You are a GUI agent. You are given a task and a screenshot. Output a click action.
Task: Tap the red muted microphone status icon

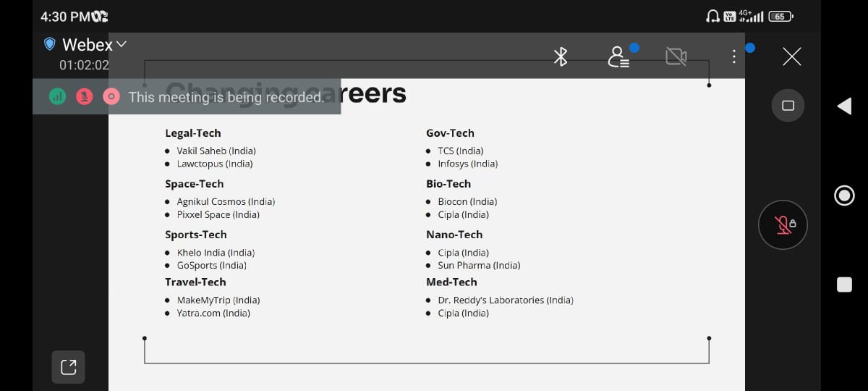pos(85,96)
